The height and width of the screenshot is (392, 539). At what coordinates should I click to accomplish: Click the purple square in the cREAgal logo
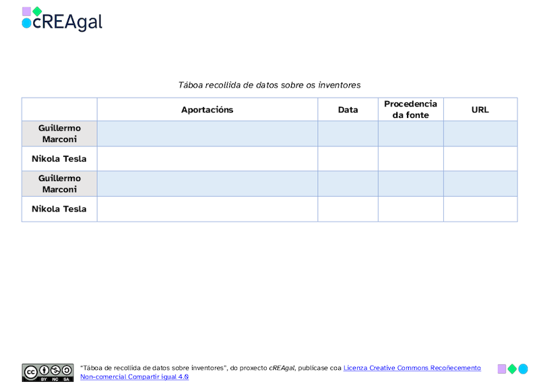click(27, 11)
